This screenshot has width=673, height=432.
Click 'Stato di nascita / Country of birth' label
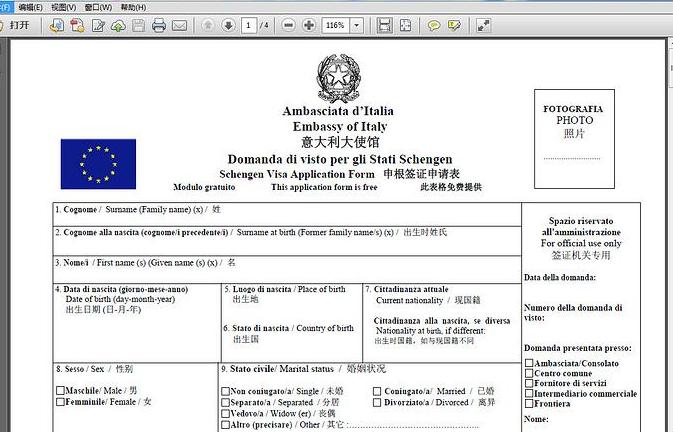289,328
